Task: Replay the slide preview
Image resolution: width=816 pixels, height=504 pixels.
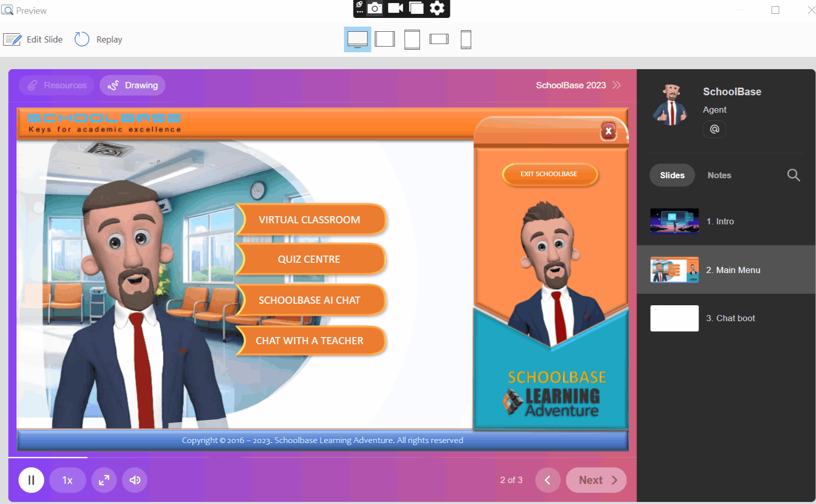Action: pos(98,39)
